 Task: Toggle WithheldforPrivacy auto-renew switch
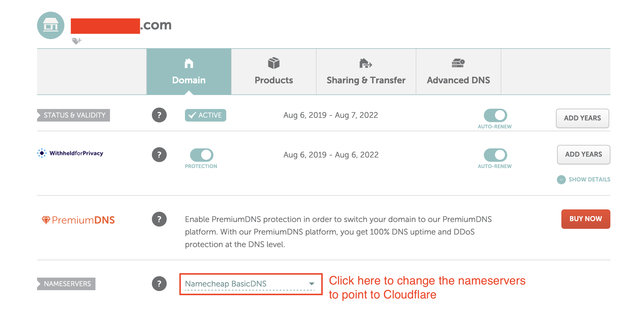(x=495, y=155)
